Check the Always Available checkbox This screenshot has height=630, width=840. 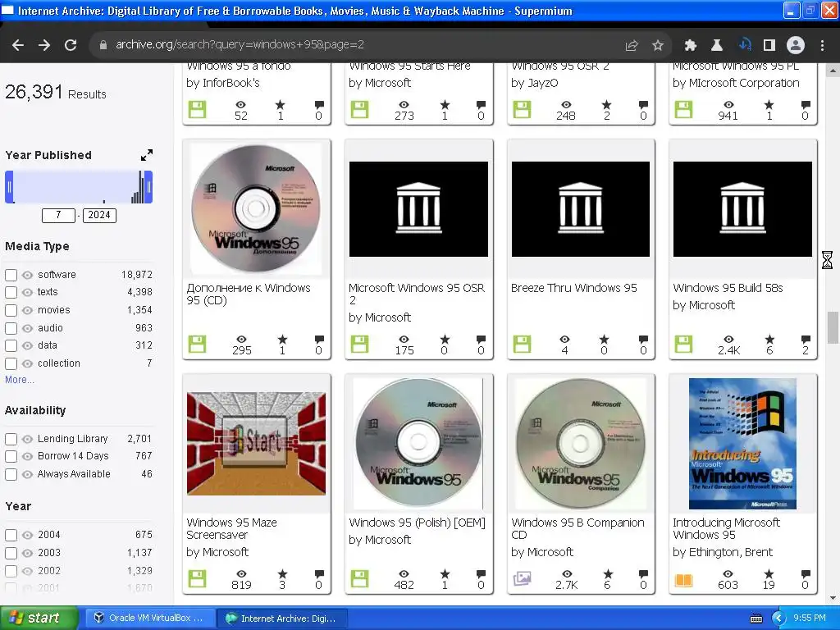click(x=11, y=475)
